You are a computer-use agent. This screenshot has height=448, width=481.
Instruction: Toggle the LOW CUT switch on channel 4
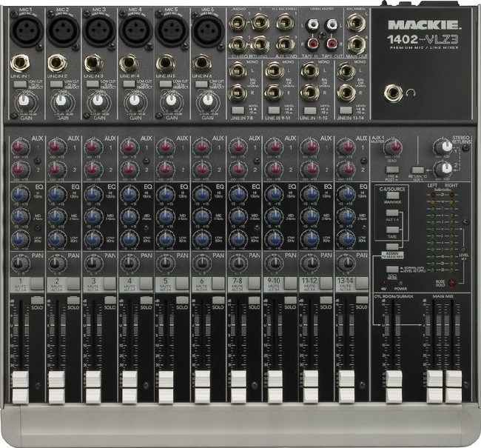[129, 84]
